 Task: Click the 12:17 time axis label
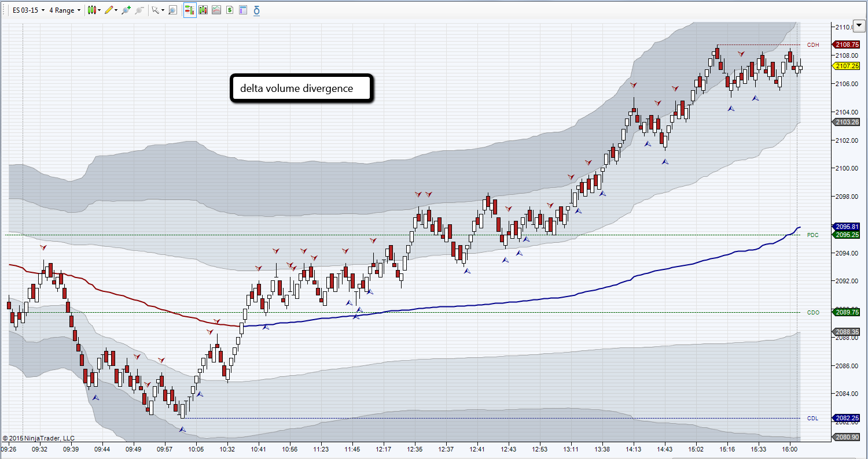click(x=383, y=449)
